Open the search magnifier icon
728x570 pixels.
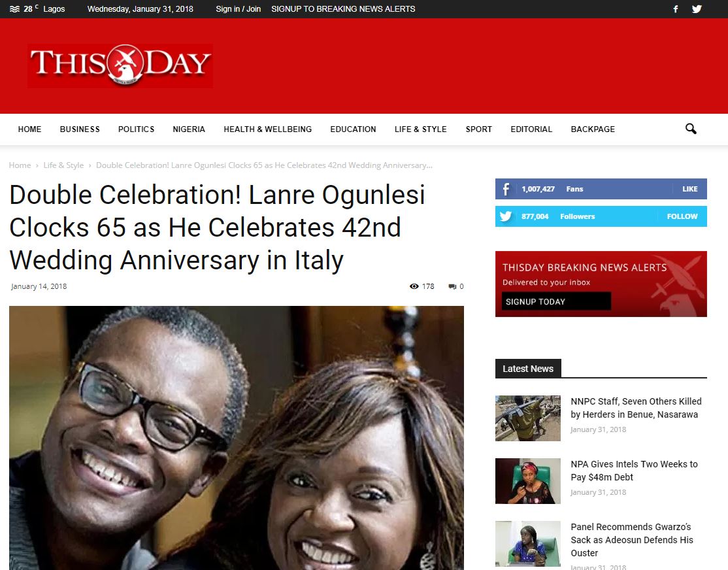(x=691, y=129)
